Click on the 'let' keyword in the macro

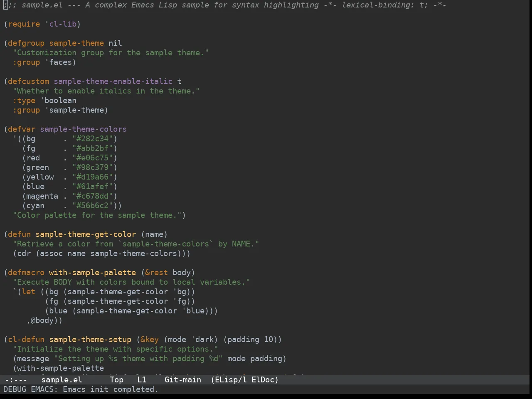click(29, 292)
